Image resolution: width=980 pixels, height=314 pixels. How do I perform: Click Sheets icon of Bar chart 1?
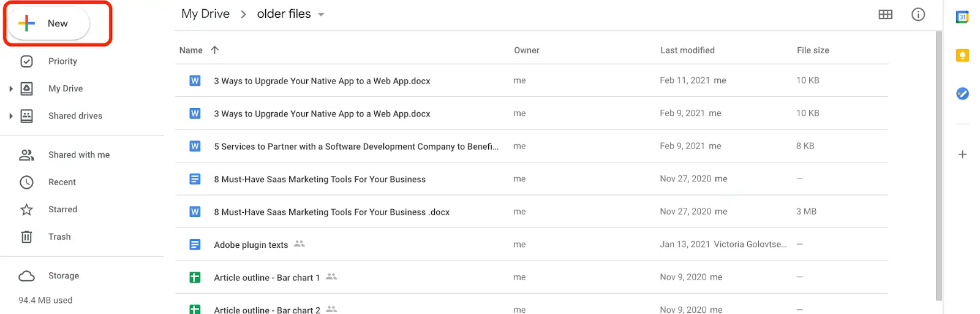195,277
